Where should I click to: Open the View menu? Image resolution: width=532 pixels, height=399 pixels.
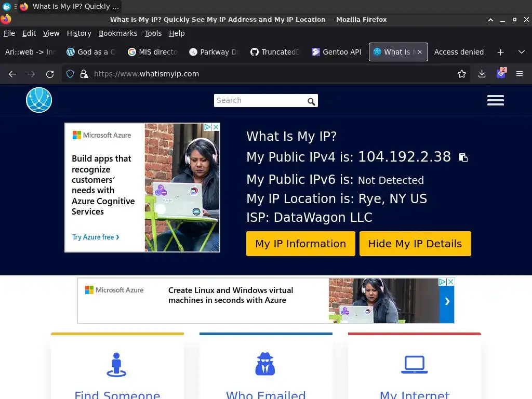coord(51,33)
